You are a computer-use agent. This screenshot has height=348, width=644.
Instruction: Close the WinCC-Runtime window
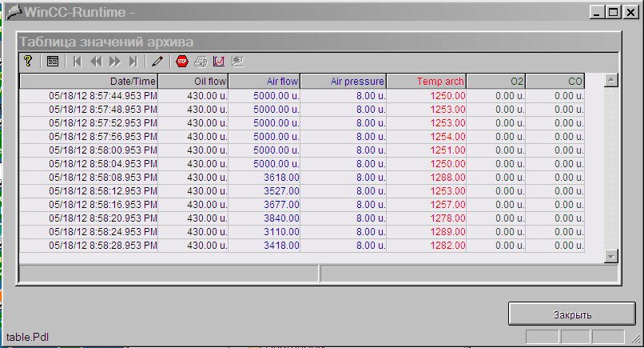pyautogui.click(x=630, y=12)
